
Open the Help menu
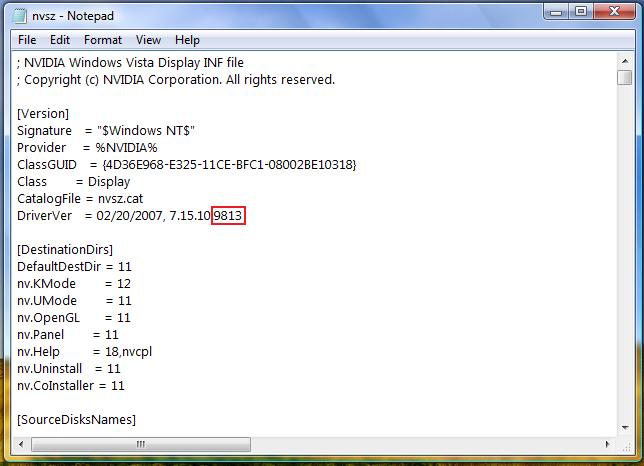coord(187,40)
